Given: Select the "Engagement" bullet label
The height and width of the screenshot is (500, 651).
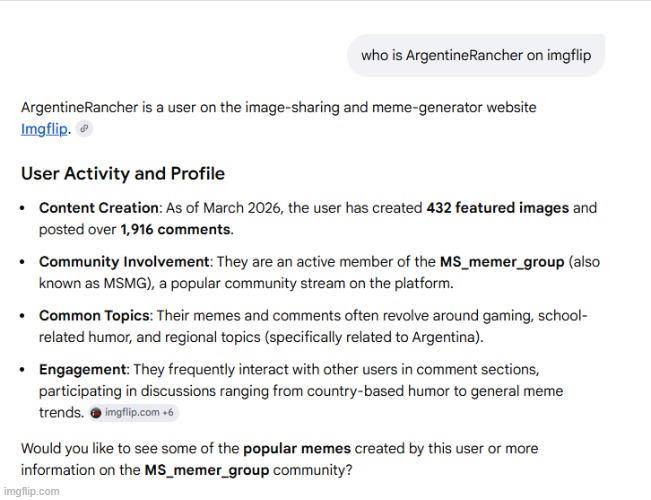Looking at the screenshot, I should (x=83, y=370).
